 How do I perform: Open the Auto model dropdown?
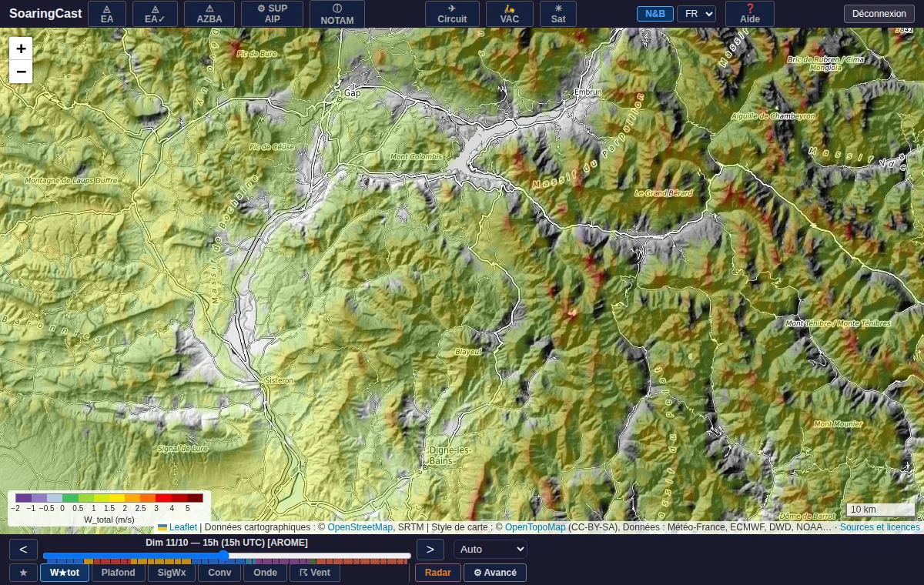[x=490, y=550]
